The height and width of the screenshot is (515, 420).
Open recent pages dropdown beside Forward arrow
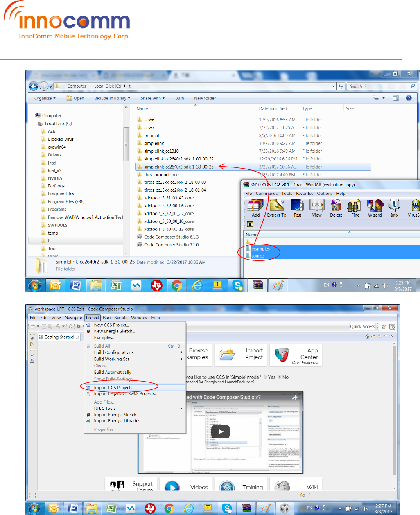coord(51,86)
